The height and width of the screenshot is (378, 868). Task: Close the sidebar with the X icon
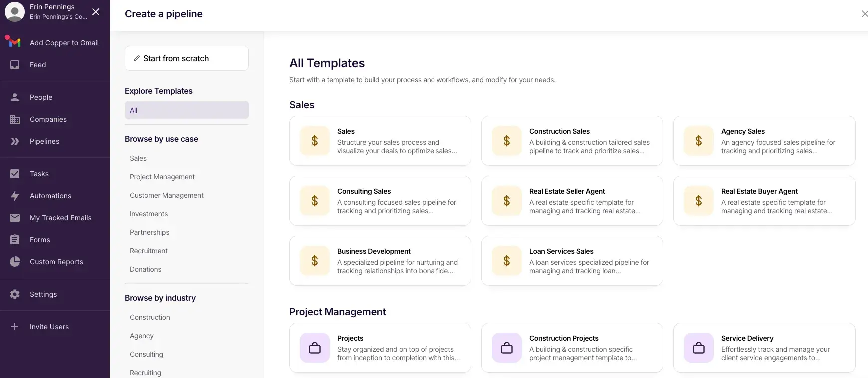(96, 12)
